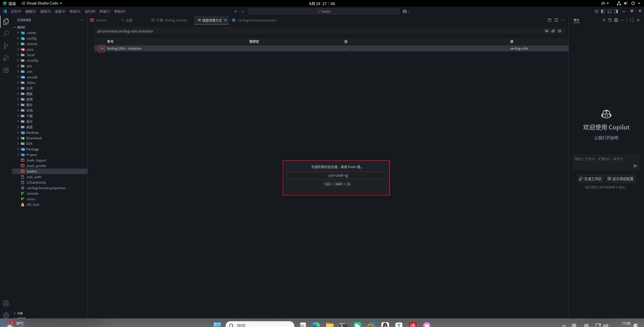
Task: Click the Record Keys keyboard icon
Action: (x=547, y=31)
